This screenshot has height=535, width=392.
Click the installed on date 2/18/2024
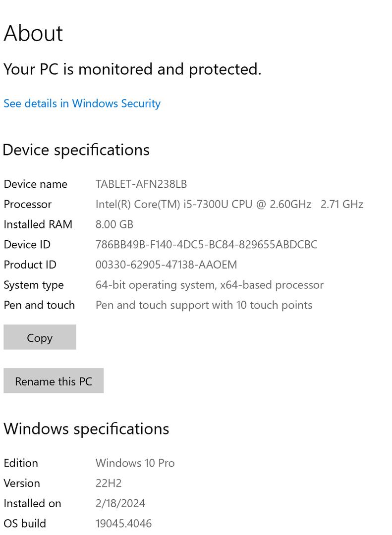120,503
